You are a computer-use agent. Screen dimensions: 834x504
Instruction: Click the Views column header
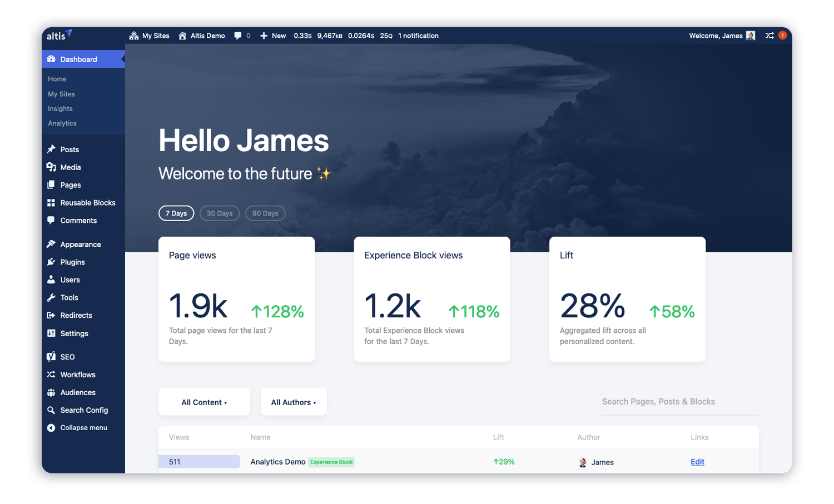(179, 437)
